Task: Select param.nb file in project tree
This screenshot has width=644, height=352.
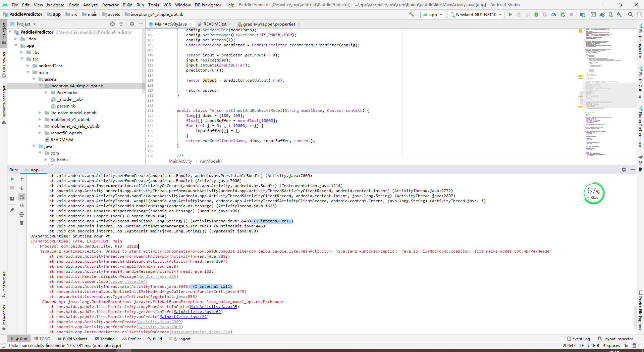Action: pyautogui.click(x=66, y=106)
